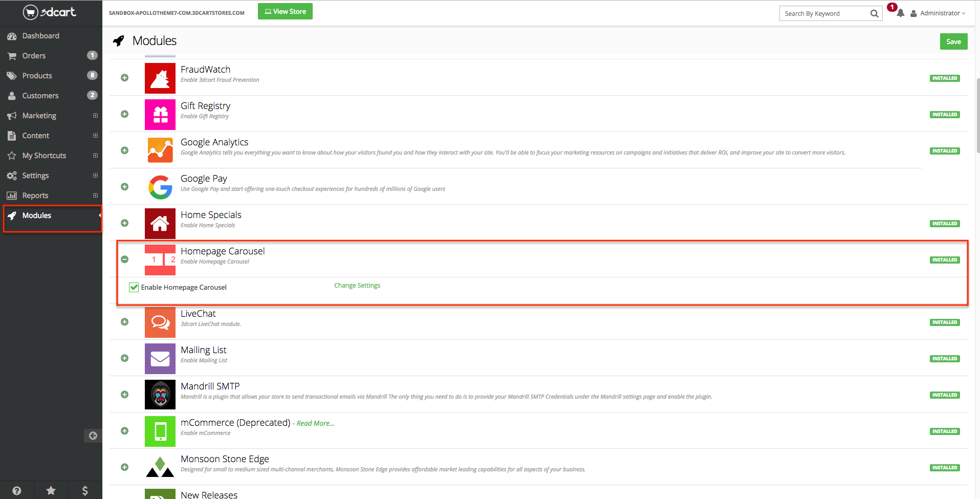Viewport: 980px width, 499px height.
Task: Click the Modules rocket icon in header
Action: coord(119,41)
